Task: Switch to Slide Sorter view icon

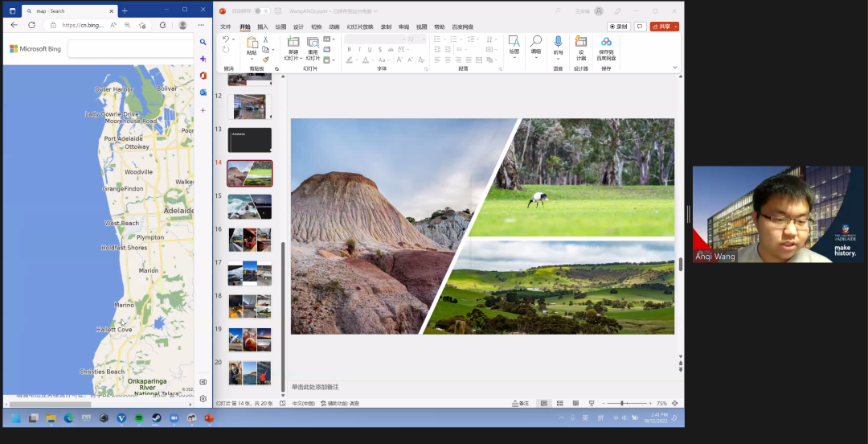Action: (560, 403)
